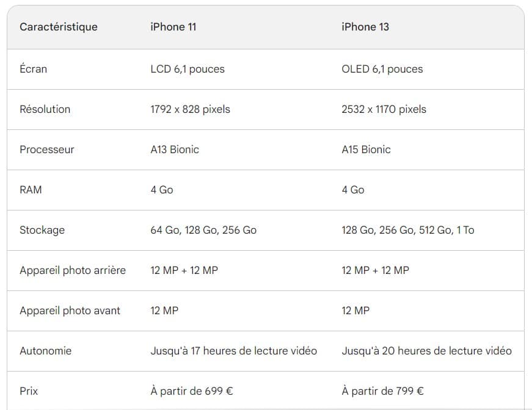Click the "LCD 6,1 pouces" cell
Screen dimensions: 532x410
[188, 69]
